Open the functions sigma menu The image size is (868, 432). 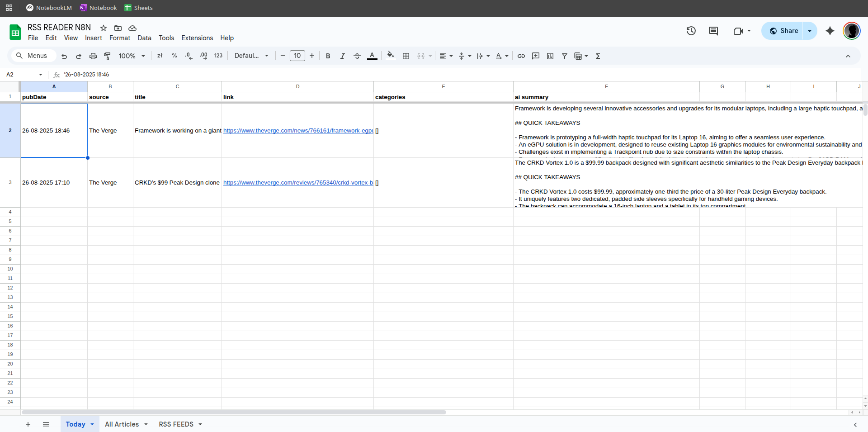click(x=598, y=56)
